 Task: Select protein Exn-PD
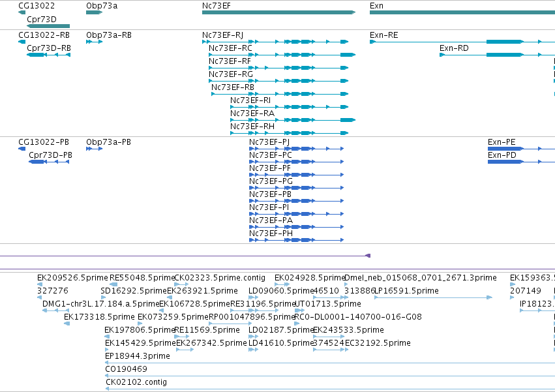tap(502, 155)
